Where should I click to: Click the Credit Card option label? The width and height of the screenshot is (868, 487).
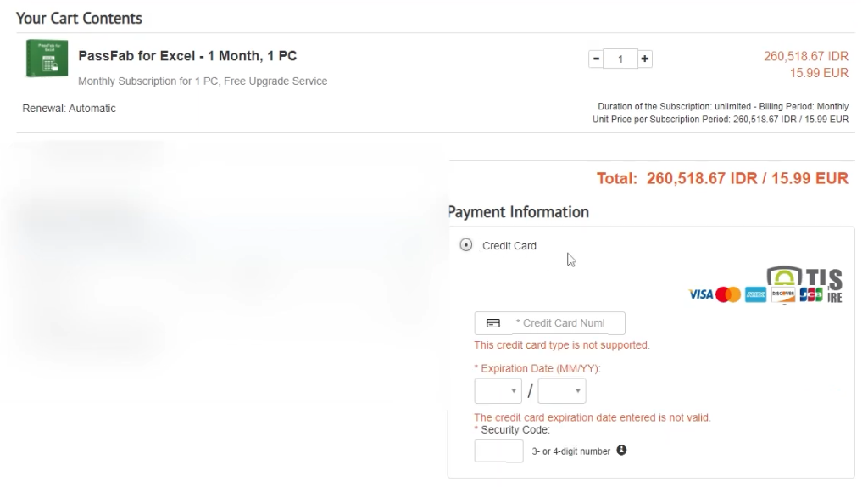(x=509, y=246)
